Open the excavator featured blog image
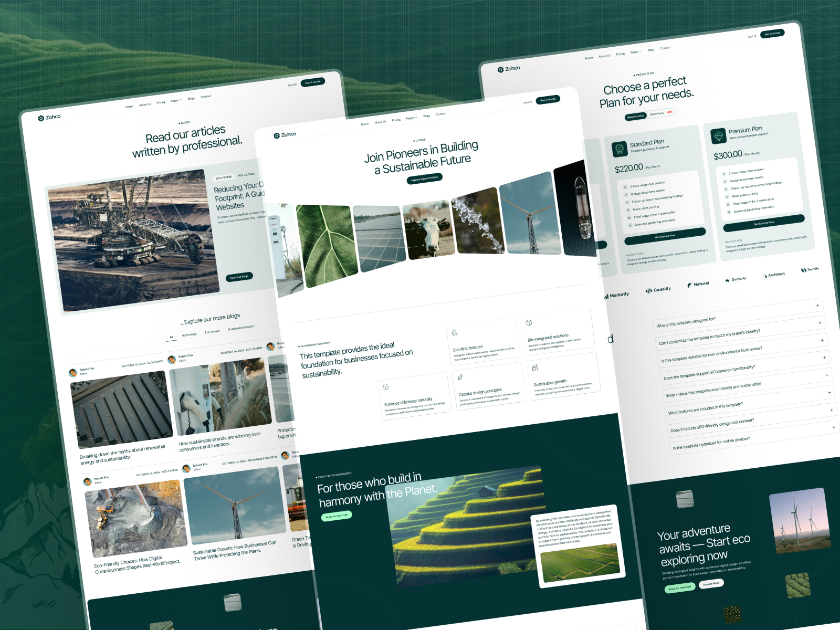 (x=133, y=239)
